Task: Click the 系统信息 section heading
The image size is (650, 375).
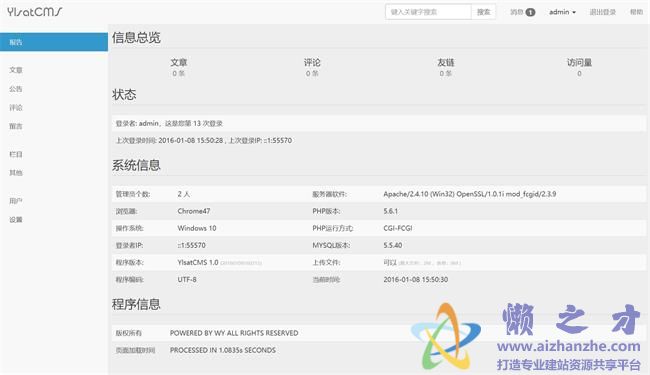Action: click(136, 165)
